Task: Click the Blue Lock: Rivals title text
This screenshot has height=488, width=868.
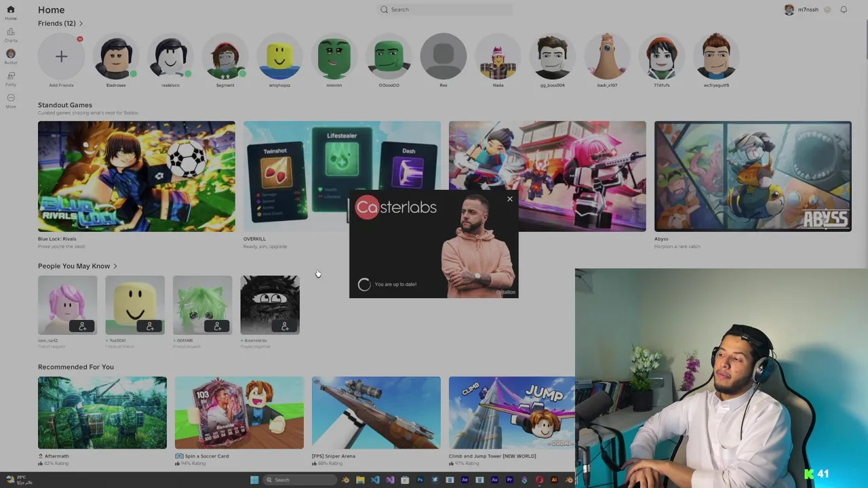Action: pyautogui.click(x=57, y=239)
